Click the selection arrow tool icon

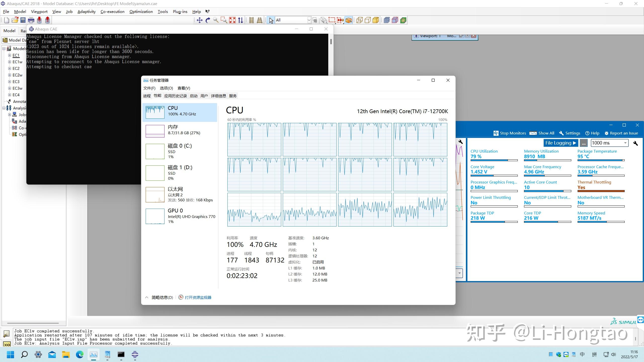point(271,20)
